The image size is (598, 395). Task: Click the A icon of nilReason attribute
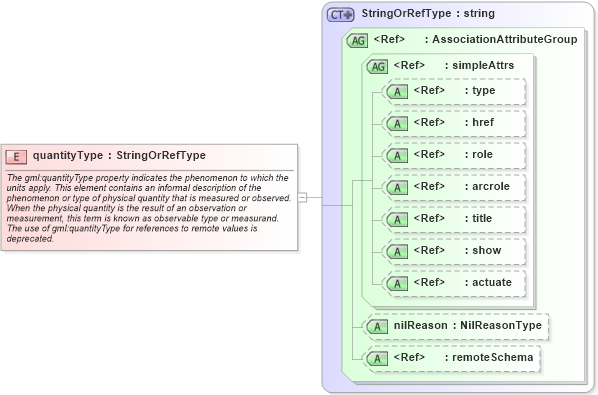pos(377,326)
